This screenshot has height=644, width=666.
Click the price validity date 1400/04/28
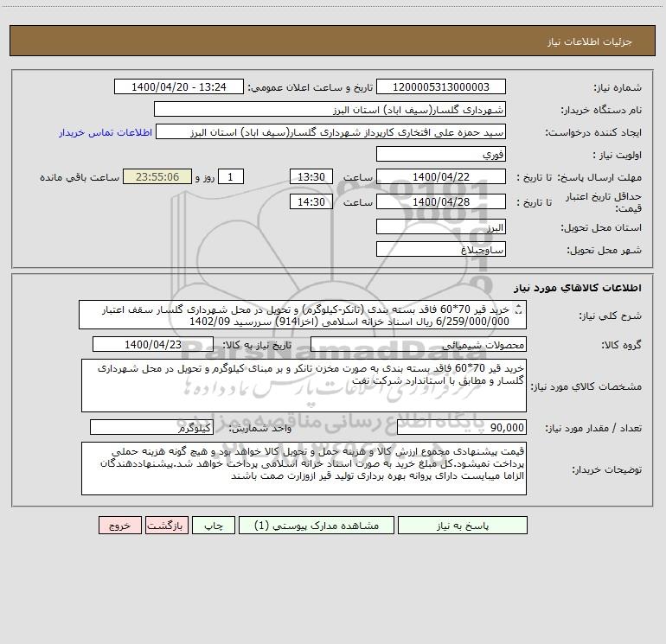[x=441, y=201]
